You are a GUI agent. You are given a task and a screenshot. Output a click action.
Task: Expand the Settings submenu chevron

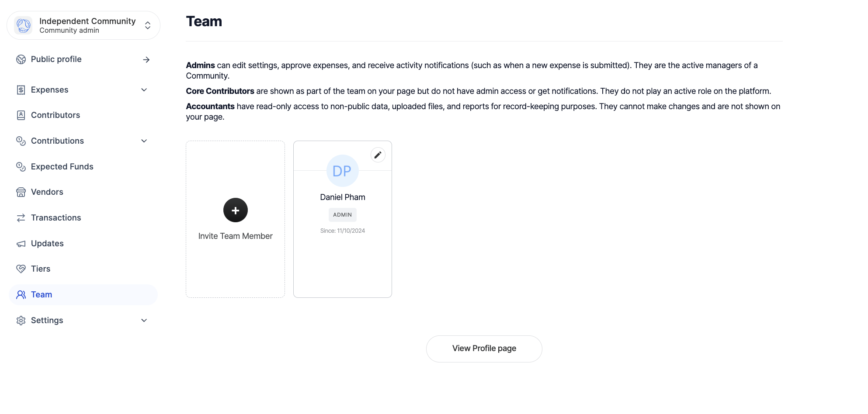144,321
